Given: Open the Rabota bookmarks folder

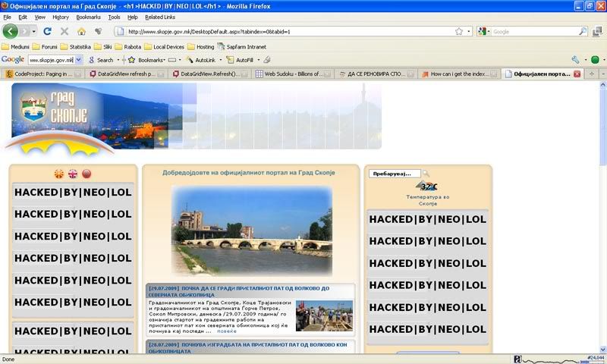Looking at the screenshot, I should click(x=128, y=47).
